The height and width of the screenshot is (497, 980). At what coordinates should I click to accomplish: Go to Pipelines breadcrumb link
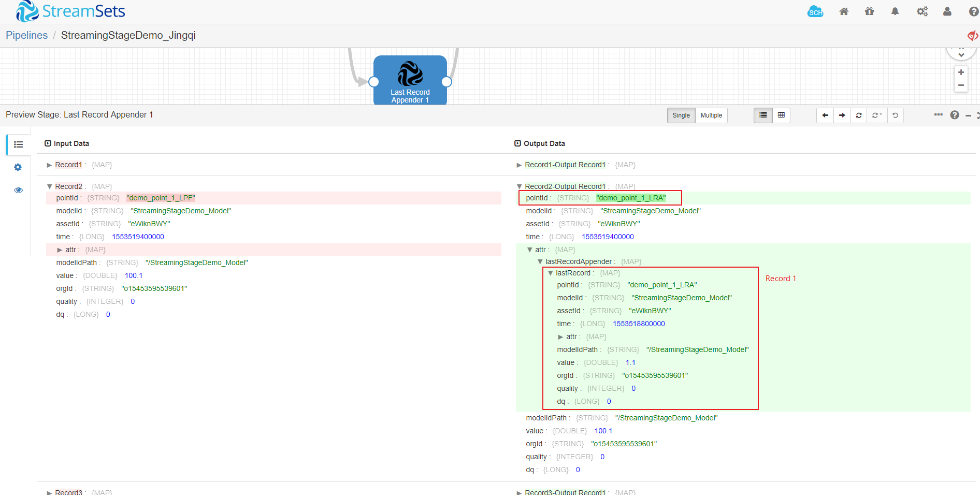point(26,35)
